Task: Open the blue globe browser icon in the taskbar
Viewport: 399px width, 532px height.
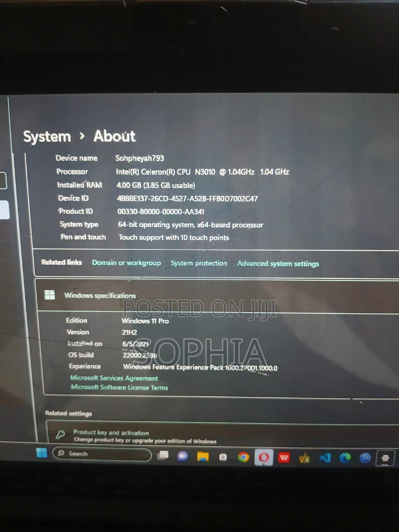Action: [365, 458]
